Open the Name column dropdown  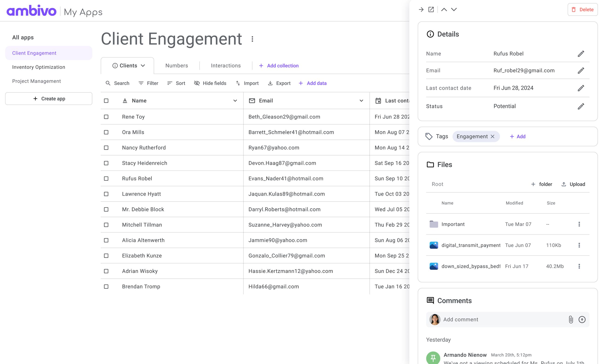235,101
